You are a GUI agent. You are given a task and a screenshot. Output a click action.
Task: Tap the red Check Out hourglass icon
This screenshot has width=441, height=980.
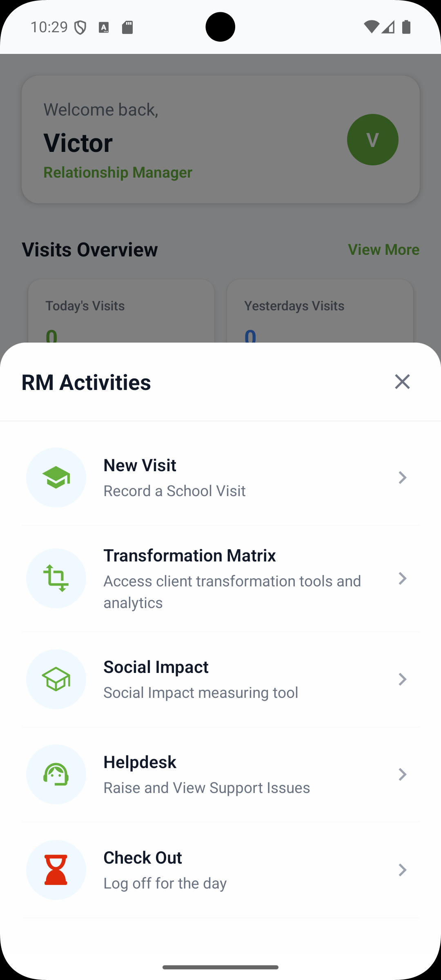(56, 870)
